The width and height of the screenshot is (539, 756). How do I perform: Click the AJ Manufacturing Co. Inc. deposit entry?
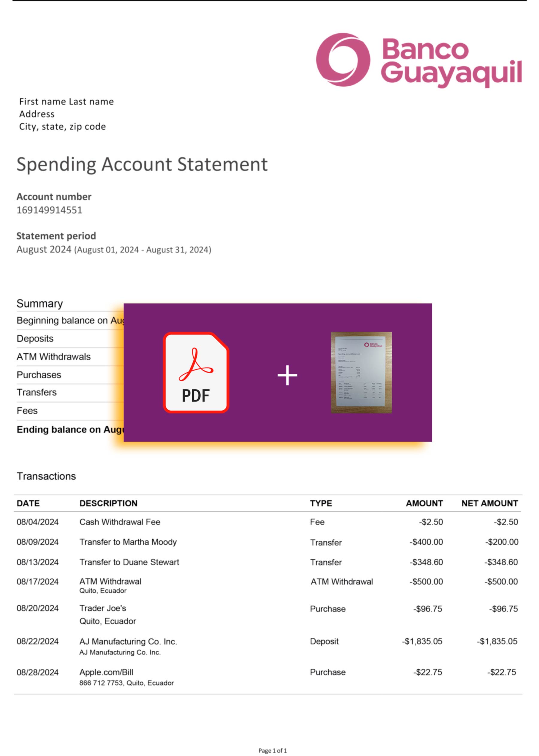[128, 641]
